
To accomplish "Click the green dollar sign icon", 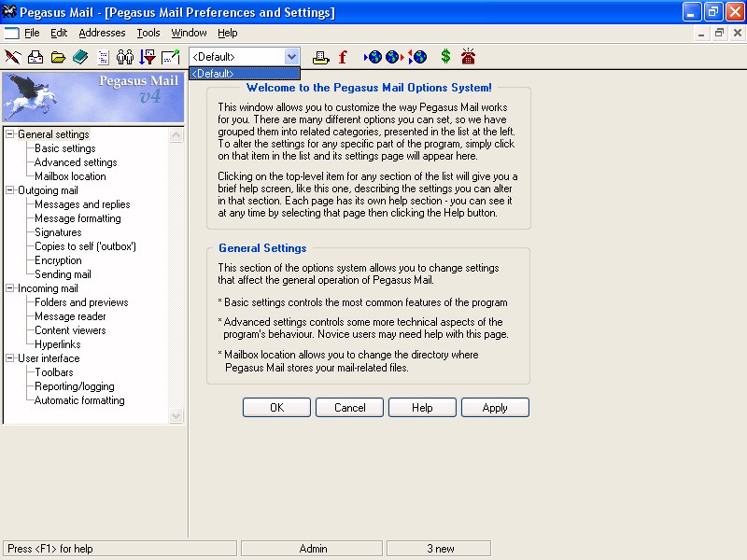I will point(445,57).
